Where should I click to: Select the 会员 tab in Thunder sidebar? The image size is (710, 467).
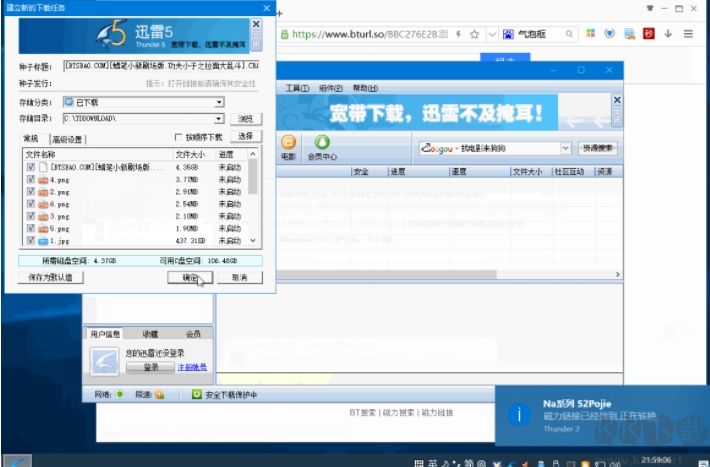[193, 334]
